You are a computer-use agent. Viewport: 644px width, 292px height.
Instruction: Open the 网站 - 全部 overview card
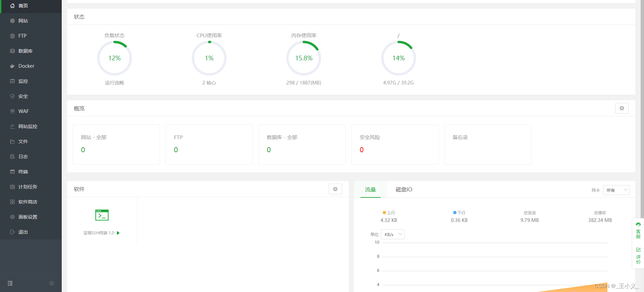pos(116,144)
